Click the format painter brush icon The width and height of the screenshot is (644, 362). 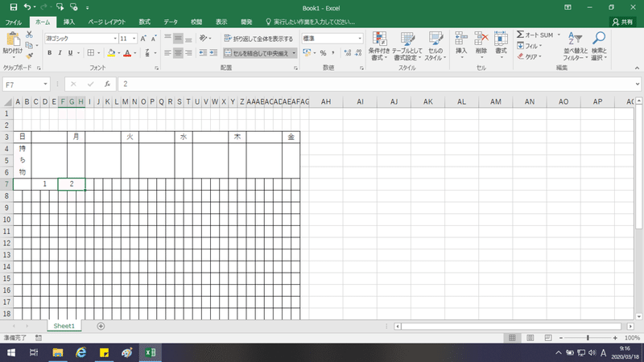[x=29, y=56]
